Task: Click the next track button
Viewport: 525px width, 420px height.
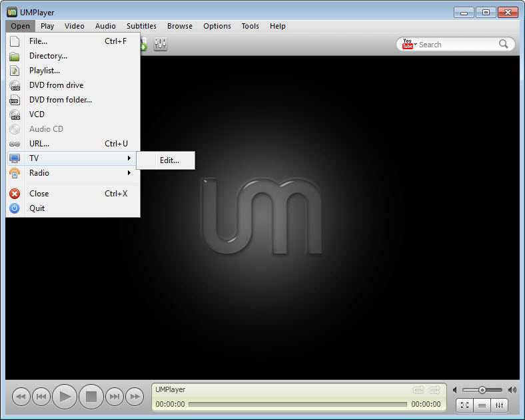Action: [x=115, y=397]
